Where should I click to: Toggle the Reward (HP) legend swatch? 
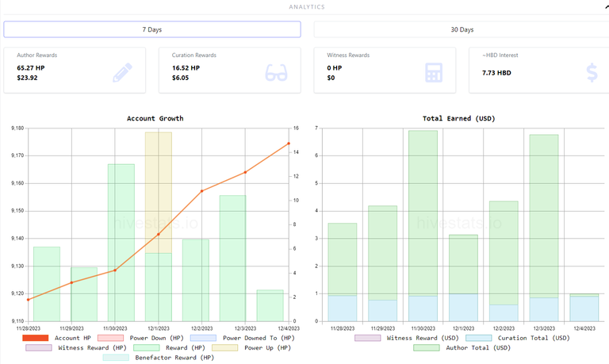click(x=147, y=347)
